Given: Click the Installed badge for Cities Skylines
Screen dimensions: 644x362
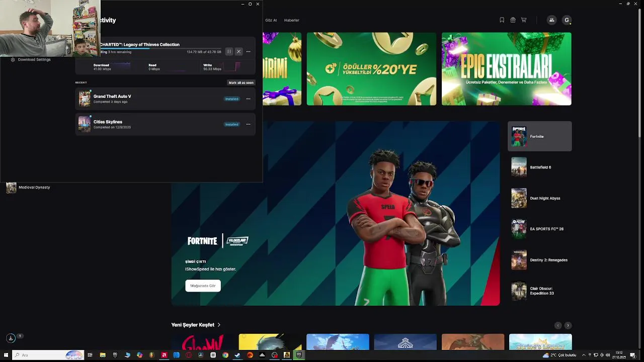Looking at the screenshot, I should pos(231,124).
